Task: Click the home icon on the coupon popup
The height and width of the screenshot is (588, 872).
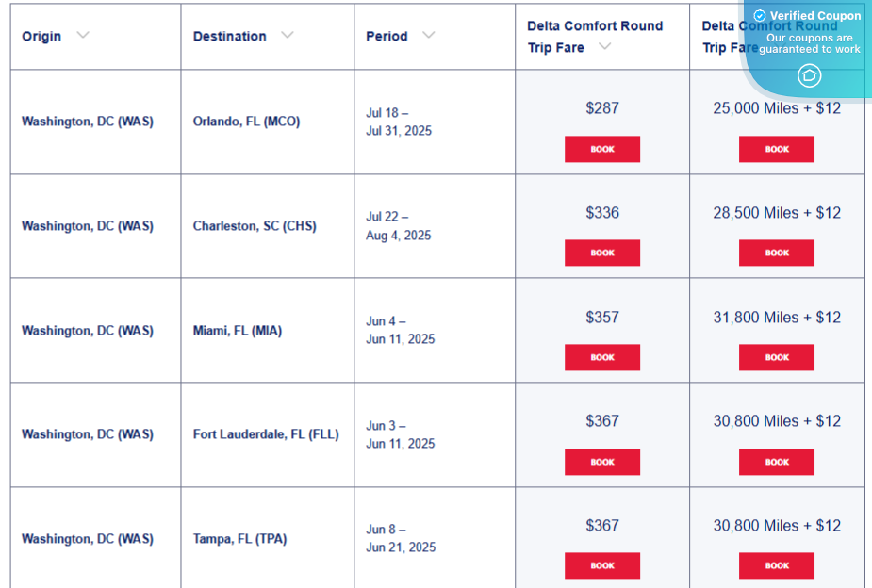Action: coord(809,75)
